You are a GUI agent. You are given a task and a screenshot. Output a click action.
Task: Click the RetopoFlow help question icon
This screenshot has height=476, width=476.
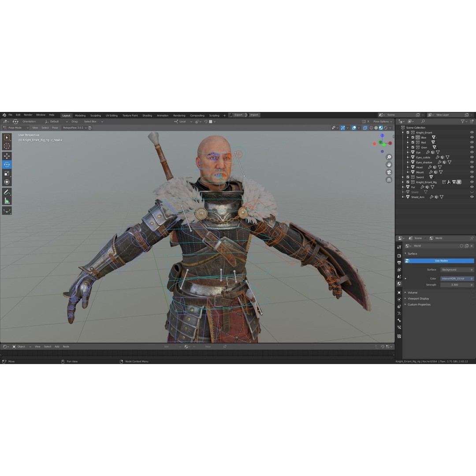pyautogui.click(x=90, y=128)
